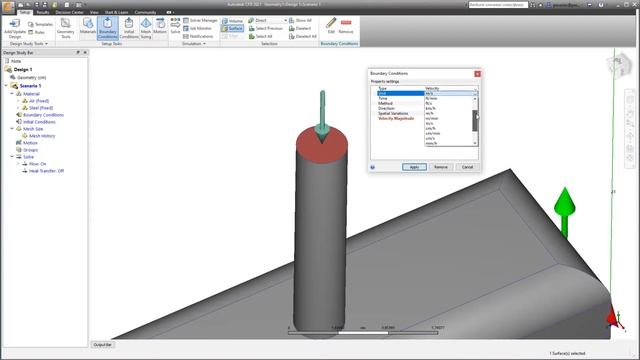This screenshot has height=360, width=640.
Task: Select the Motion setup task
Action: pyautogui.click(x=160, y=26)
